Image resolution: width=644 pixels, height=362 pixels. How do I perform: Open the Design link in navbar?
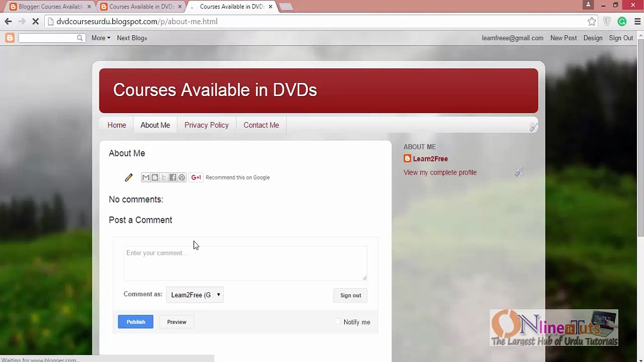[x=593, y=38]
